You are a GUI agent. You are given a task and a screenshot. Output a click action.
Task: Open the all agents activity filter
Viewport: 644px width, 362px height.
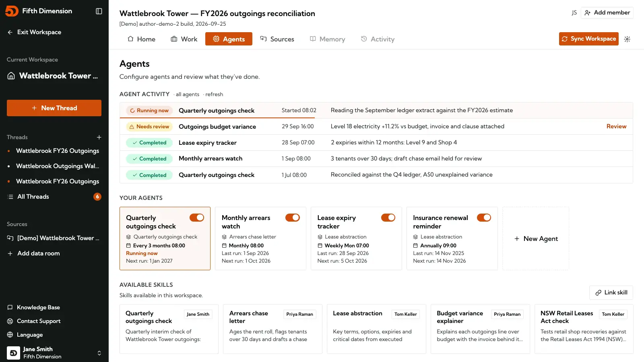click(187, 95)
